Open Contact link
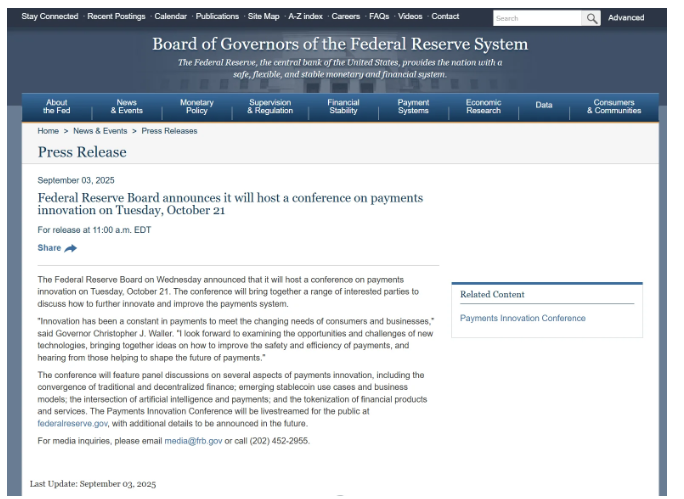The width and height of the screenshot is (684, 499). [x=445, y=16]
